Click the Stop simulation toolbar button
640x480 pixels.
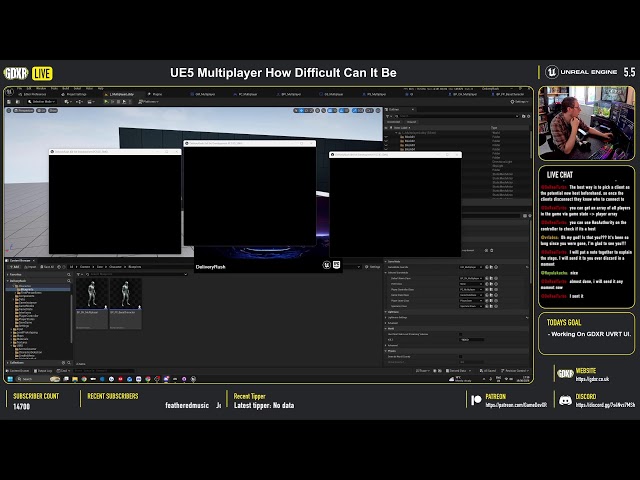(118, 102)
